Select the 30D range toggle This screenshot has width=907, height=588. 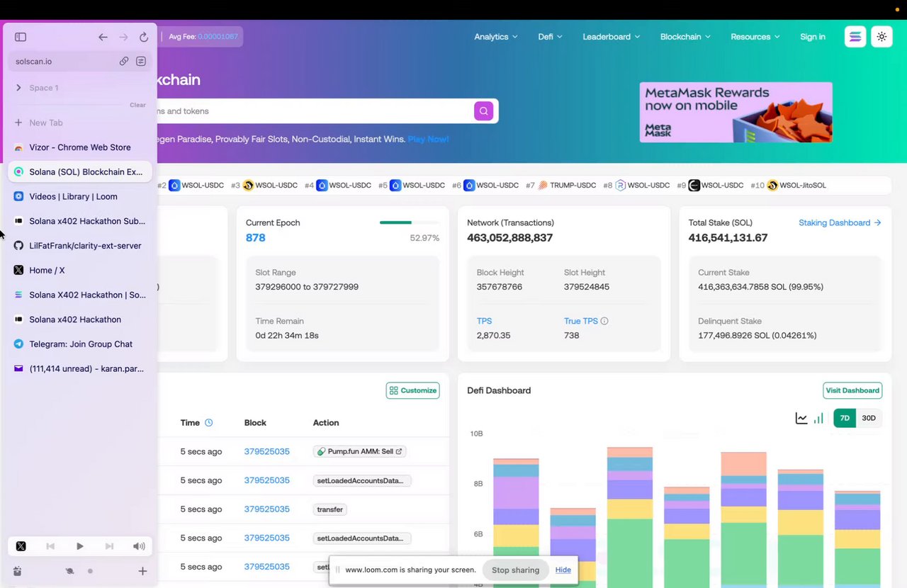(869, 418)
